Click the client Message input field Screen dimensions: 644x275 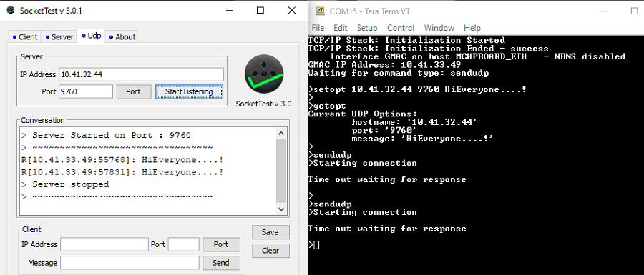(x=130, y=263)
